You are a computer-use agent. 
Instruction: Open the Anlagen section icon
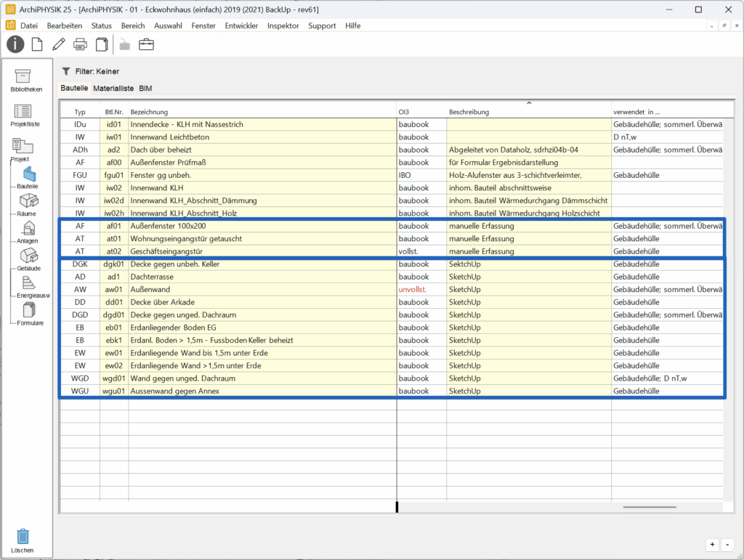click(x=29, y=229)
